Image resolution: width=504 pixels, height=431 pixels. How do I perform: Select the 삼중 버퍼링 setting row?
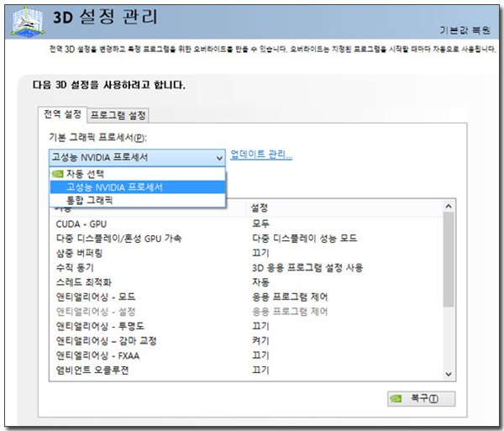coord(79,253)
